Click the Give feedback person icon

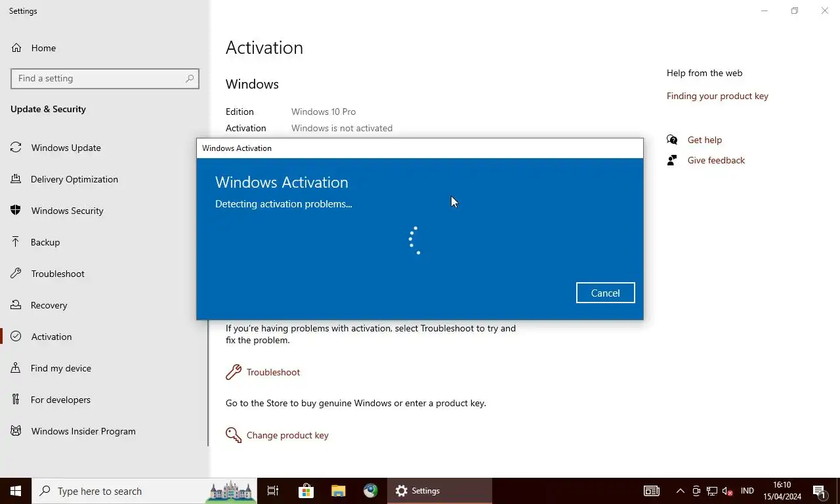[672, 160]
